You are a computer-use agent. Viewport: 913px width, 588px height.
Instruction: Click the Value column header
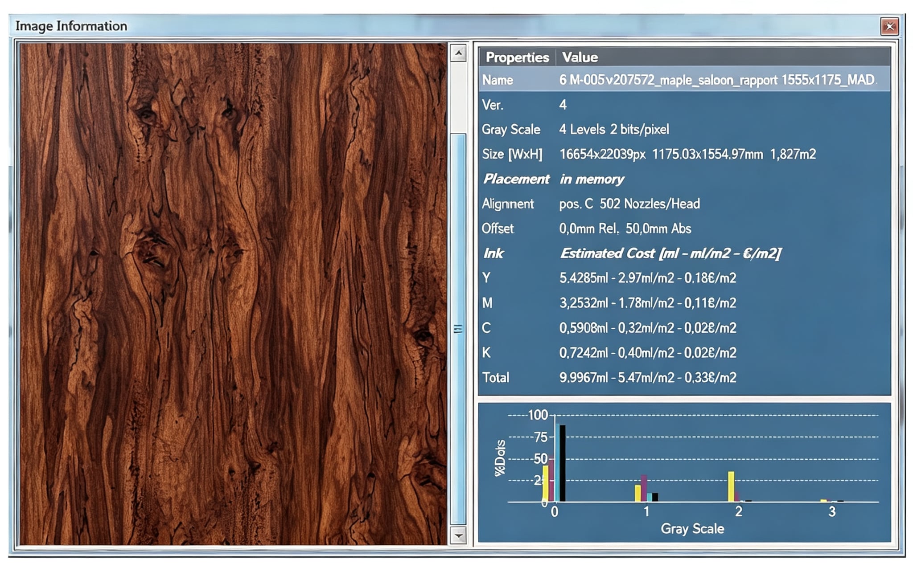pyautogui.click(x=580, y=57)
